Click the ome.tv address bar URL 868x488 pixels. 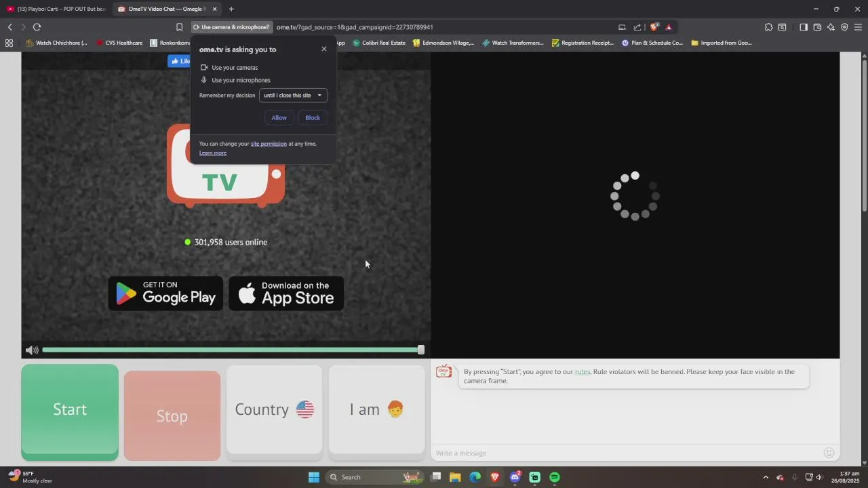[355, 27]
